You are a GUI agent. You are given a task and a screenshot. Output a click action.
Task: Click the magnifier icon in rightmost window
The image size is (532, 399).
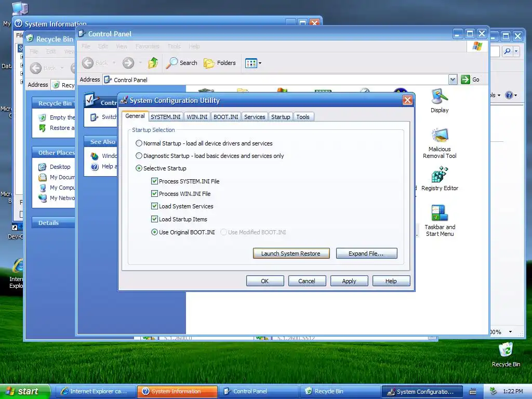507,51
